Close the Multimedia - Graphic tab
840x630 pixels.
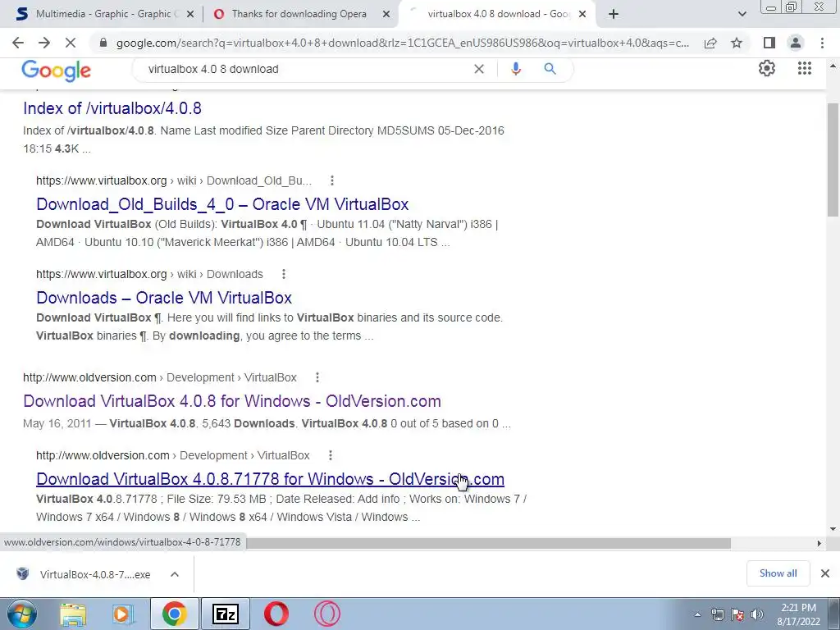pyautogui.click(x=190, y=15)
